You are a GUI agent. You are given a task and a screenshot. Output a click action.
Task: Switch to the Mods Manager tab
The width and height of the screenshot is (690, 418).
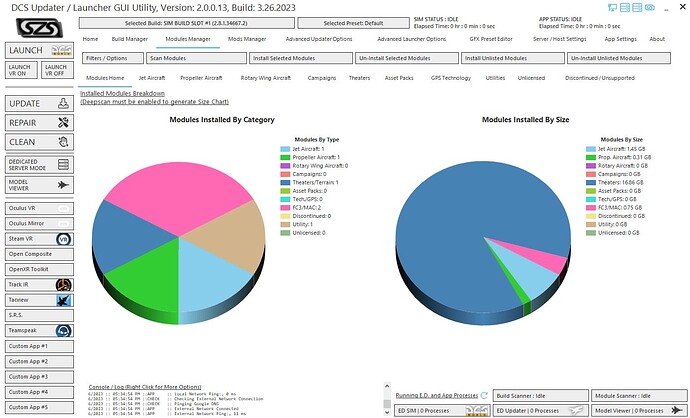click(247, 39)
